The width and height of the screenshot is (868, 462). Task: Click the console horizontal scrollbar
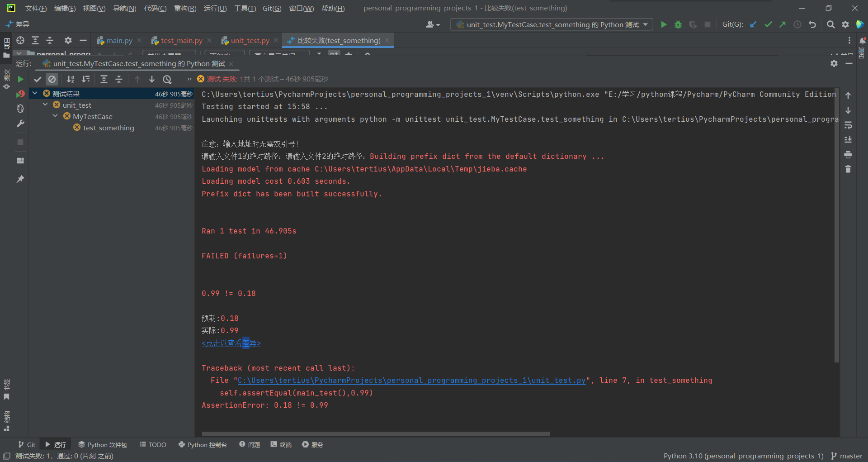[x=376, y=434]
